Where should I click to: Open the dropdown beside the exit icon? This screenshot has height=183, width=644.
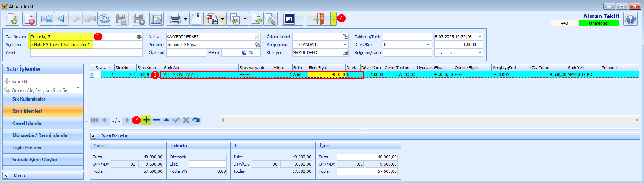tap(333, 19)
